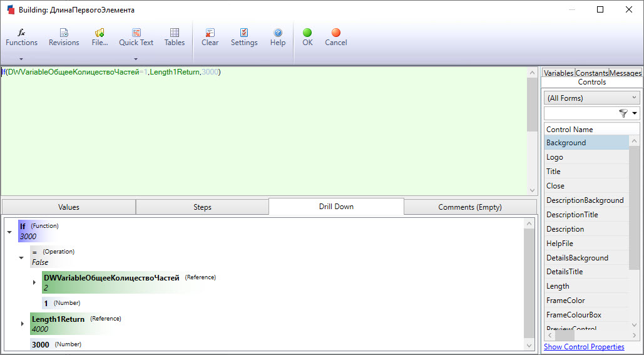Maximize the Building window

point(600,9)
